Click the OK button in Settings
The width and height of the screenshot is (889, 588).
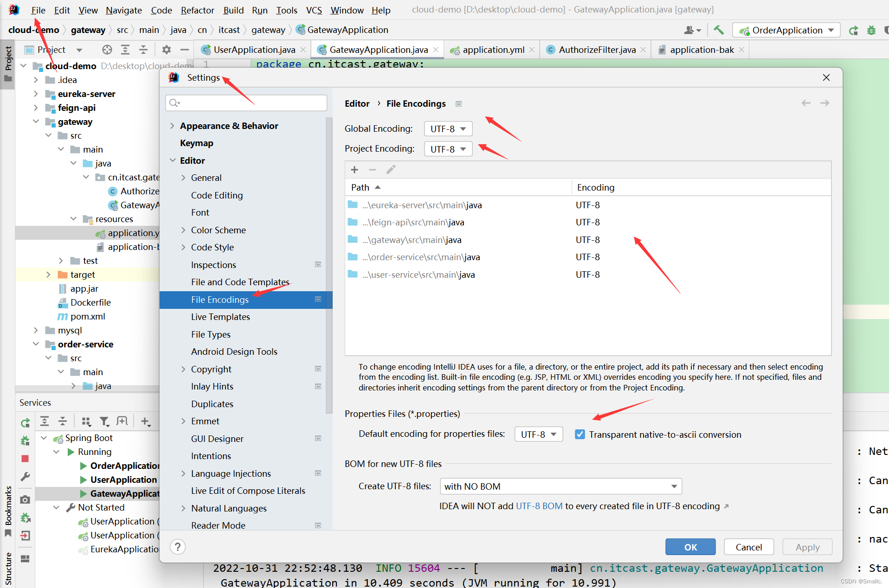pos(690,547)
